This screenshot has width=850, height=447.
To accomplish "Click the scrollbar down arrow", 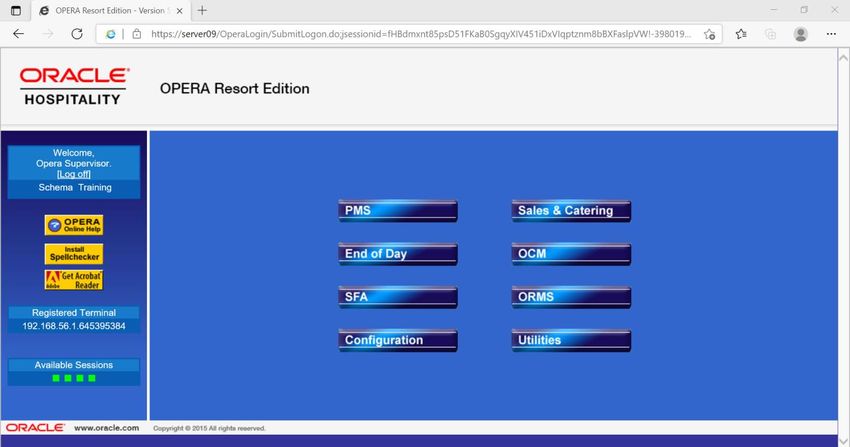I will tap(843, 442).
